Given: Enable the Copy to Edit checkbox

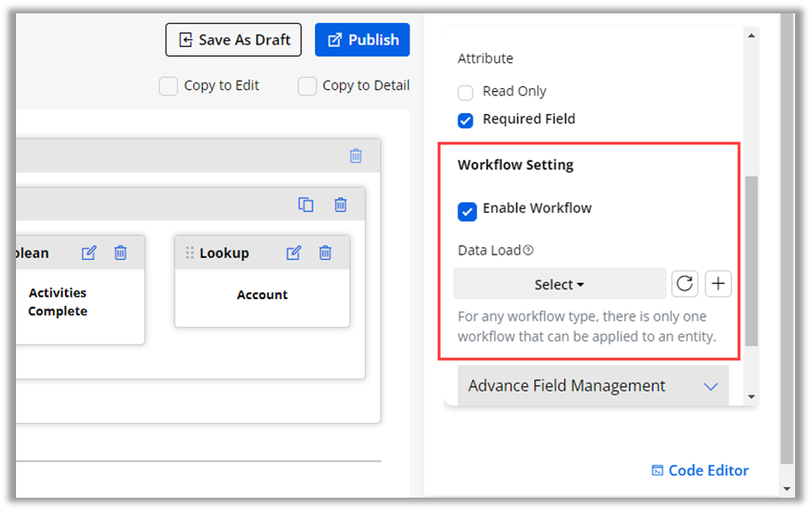Looking at the screenshot, I should [x=168, y=86].
